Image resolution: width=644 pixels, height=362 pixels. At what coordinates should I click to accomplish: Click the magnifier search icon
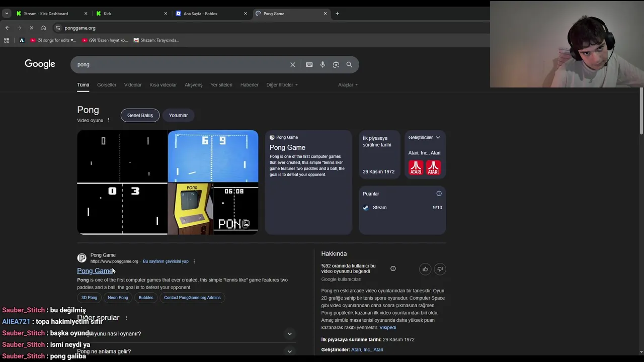point(349,64)
